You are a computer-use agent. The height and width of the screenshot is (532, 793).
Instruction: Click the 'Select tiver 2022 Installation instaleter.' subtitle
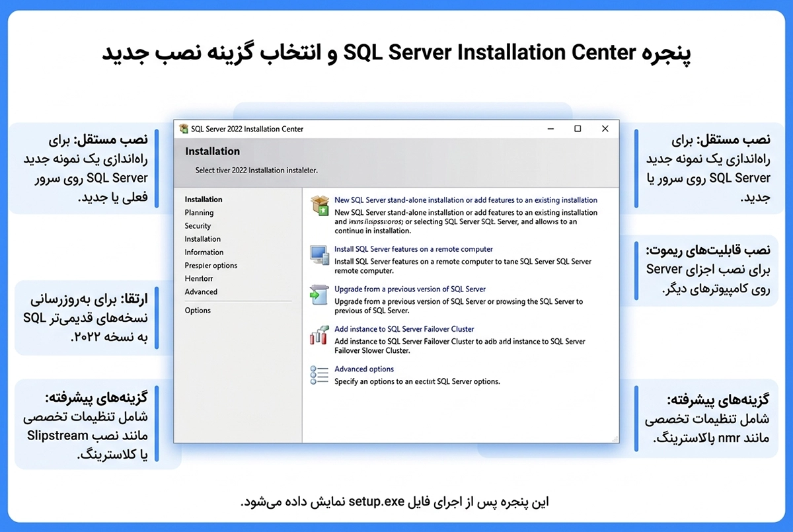(256, 171)
